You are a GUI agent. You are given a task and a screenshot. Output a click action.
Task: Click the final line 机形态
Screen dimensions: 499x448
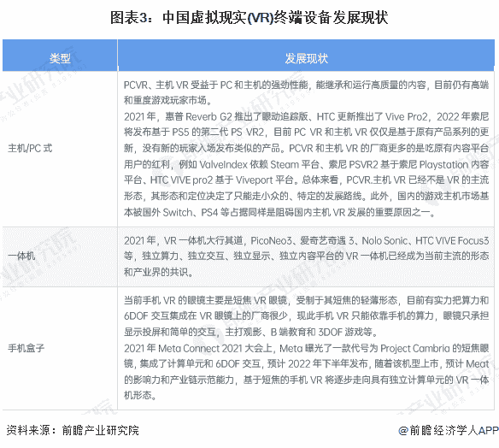pos(140,396)
